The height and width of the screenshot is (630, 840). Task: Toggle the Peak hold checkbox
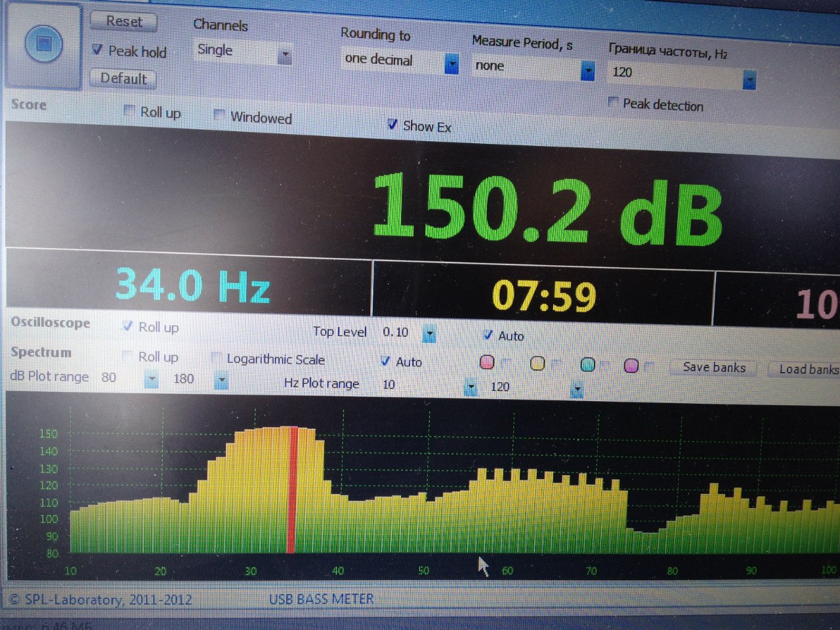pos(97,50)
